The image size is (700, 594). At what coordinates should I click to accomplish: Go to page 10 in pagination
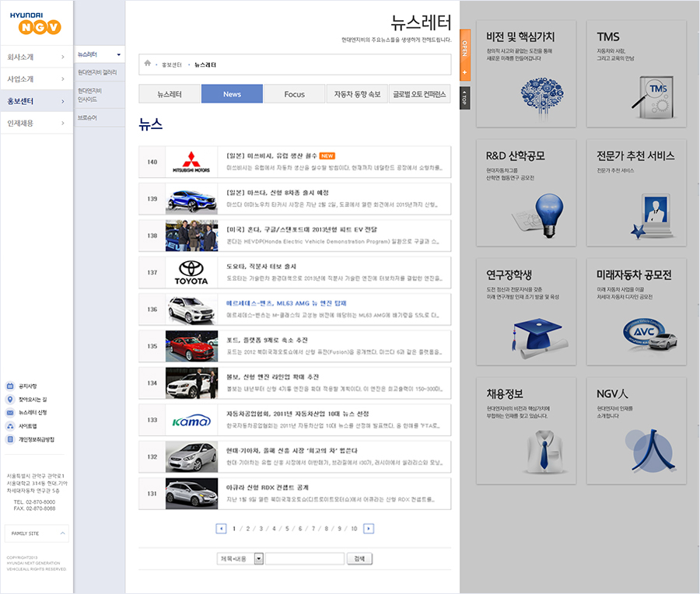(x=354, y=529)
